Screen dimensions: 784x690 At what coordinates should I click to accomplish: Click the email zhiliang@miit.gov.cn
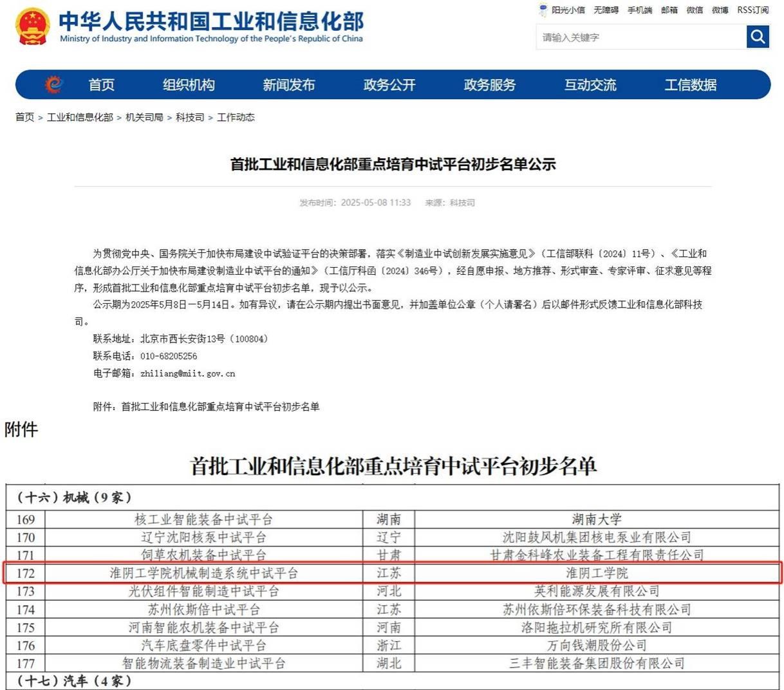[x=187, y=373]
